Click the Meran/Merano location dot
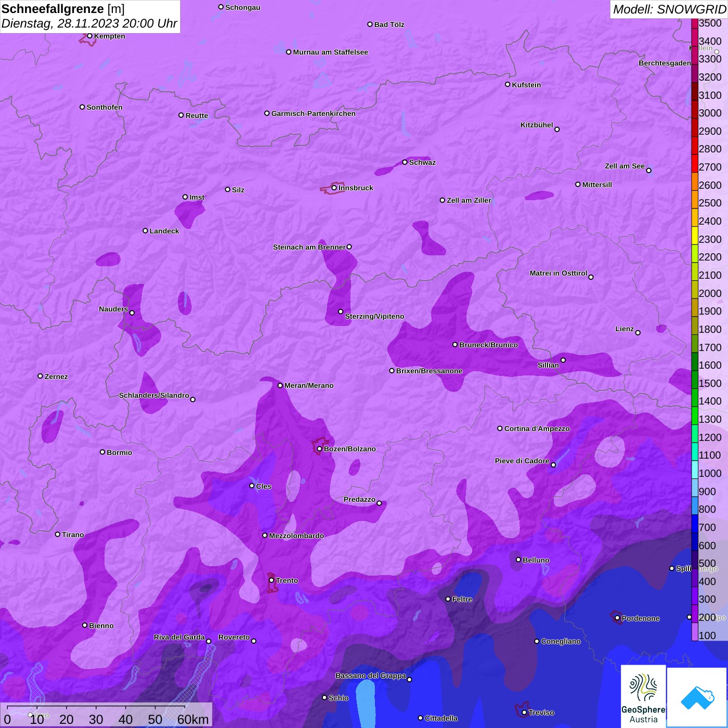This screenshot has height=728, width=728. click(x=280, y=385)
